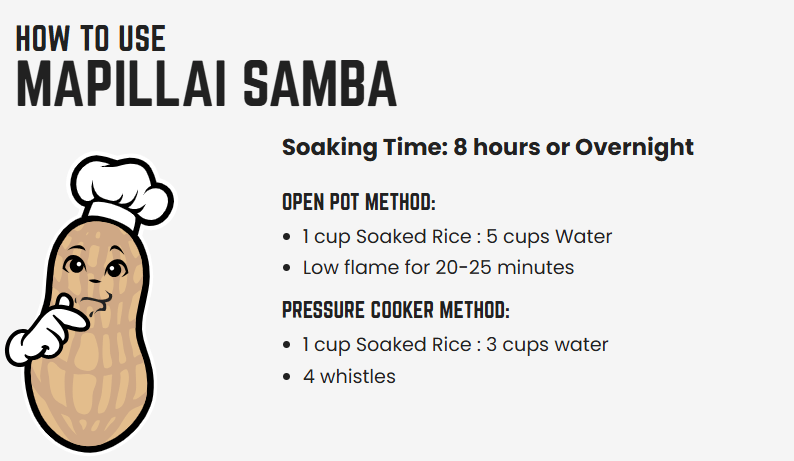Click the peanut mascot's white gloved hand

coord(40,335)
